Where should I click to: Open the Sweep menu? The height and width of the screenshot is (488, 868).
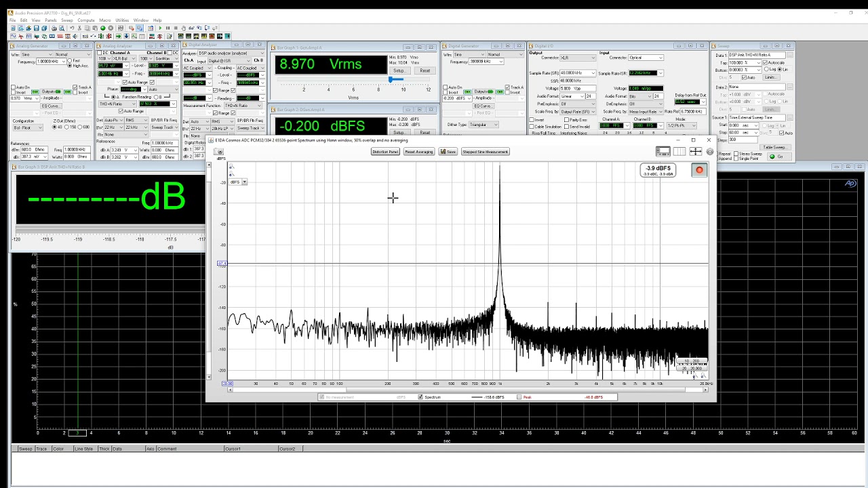click(x=67, y=20)
